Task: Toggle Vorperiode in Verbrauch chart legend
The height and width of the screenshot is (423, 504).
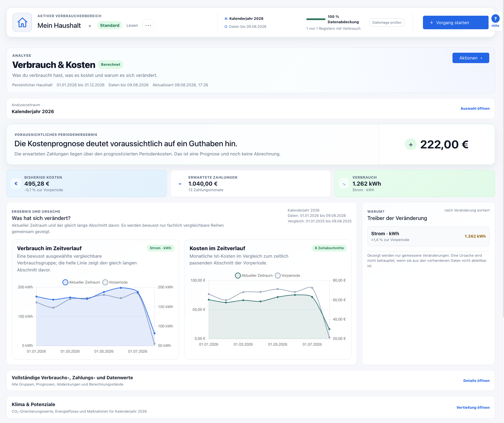Action: click(115, 282)
